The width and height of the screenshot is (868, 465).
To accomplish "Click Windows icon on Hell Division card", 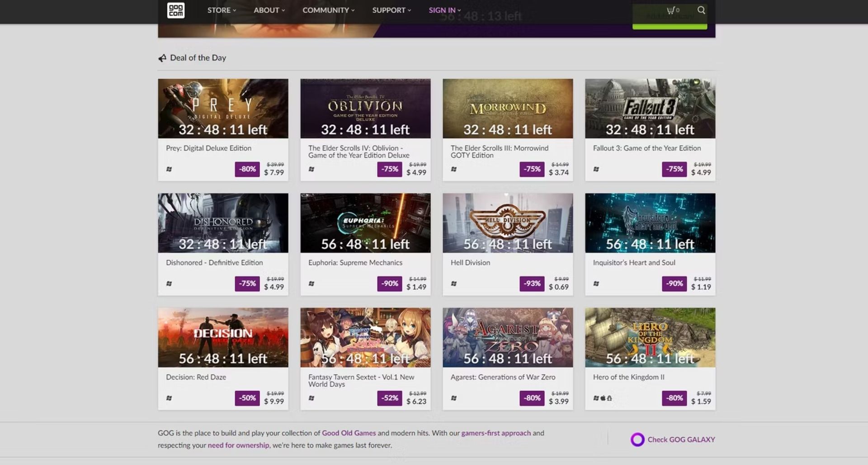I will point(454,284).
